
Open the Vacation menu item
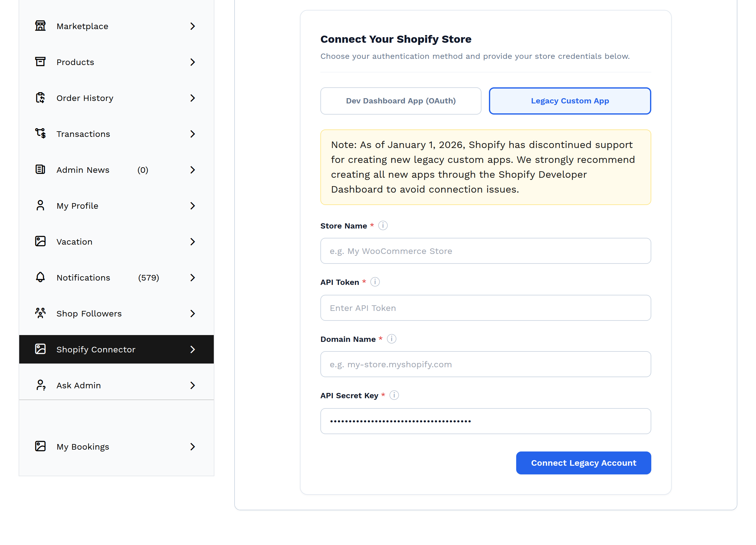116,242
